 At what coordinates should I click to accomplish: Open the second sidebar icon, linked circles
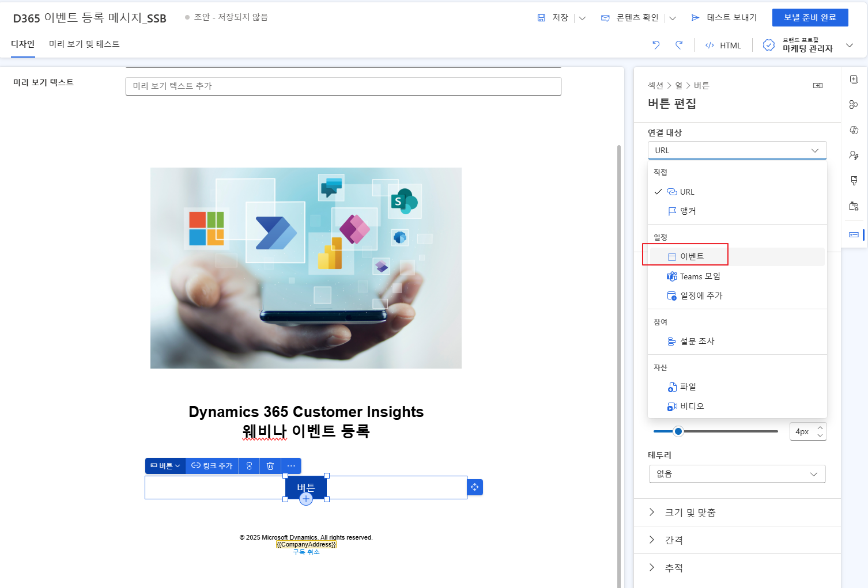point(854,104)
